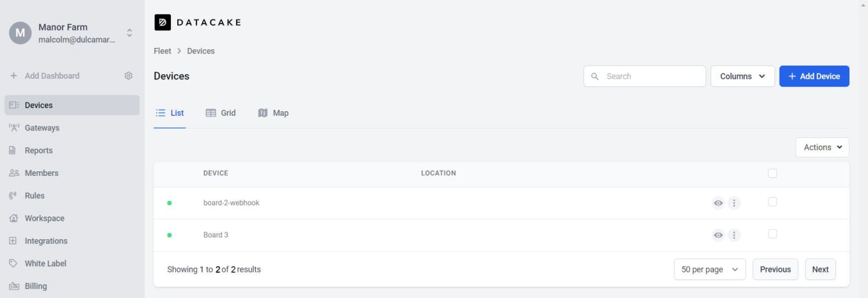Open three-dot menu for board-2-webhook
The width and height of the screenshot is (868, 298).
[x=734, y=203]
